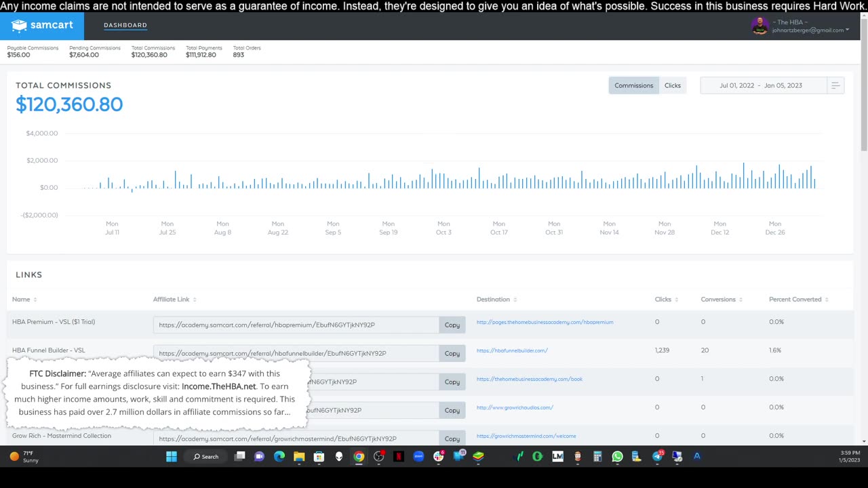This screenshot has width=868, height=488.
Task: Click HBA Funnel Builder - VSL name
Action: click(x=49, y=350)
